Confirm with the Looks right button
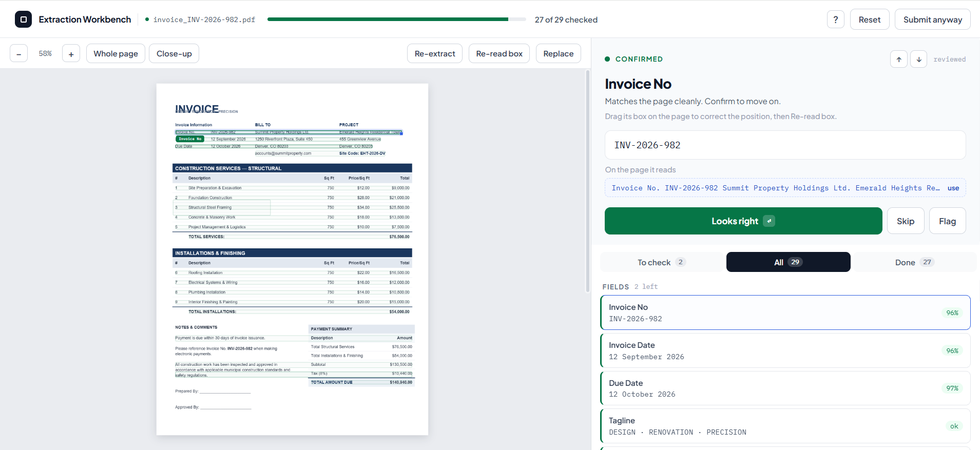This screenshot has width=980, height=450. [x=743, y=221]
